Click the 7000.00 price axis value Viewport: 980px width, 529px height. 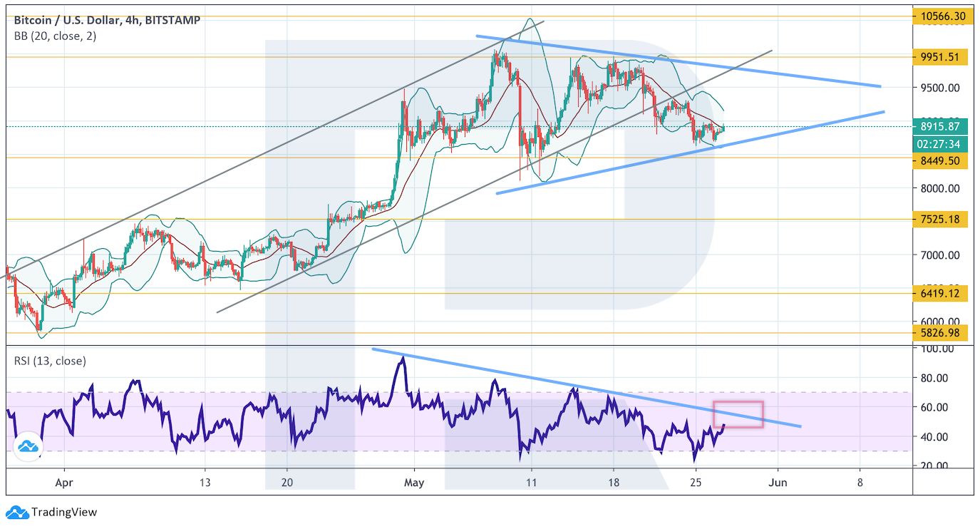click(x=939, y=255)
